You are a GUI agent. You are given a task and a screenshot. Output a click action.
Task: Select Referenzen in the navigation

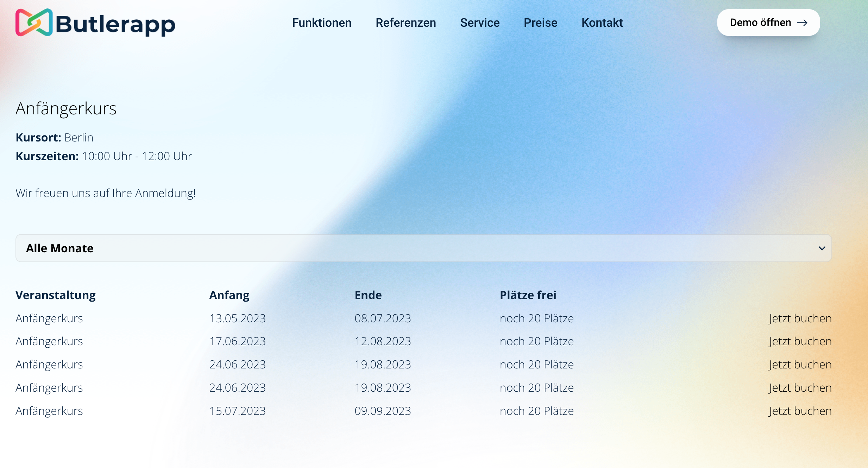[405, 23]
